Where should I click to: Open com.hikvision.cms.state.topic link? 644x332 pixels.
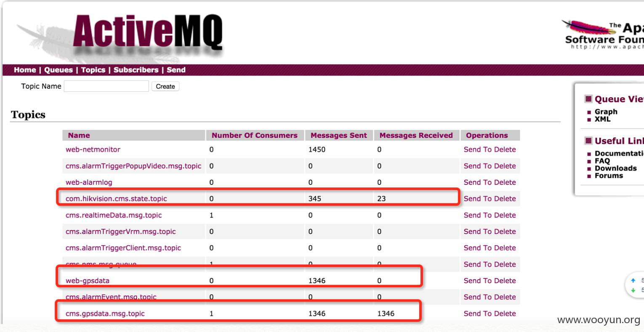116,199
